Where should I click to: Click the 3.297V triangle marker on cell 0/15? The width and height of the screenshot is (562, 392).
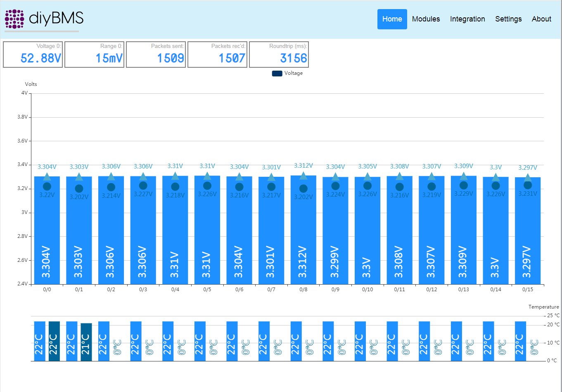tap(528, 178)
